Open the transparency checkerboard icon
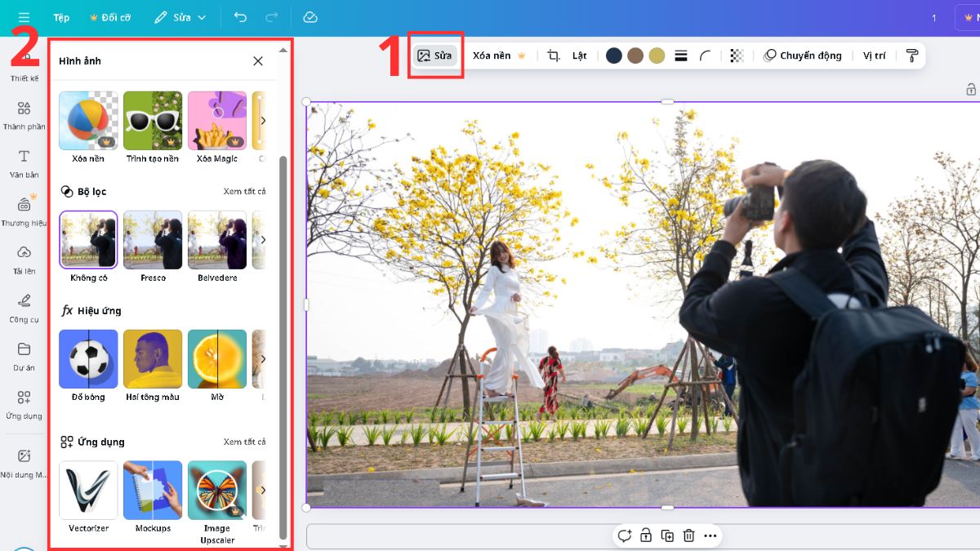This screenshot has width=980, height=551. pyautogui.click(x=737, y=56)
